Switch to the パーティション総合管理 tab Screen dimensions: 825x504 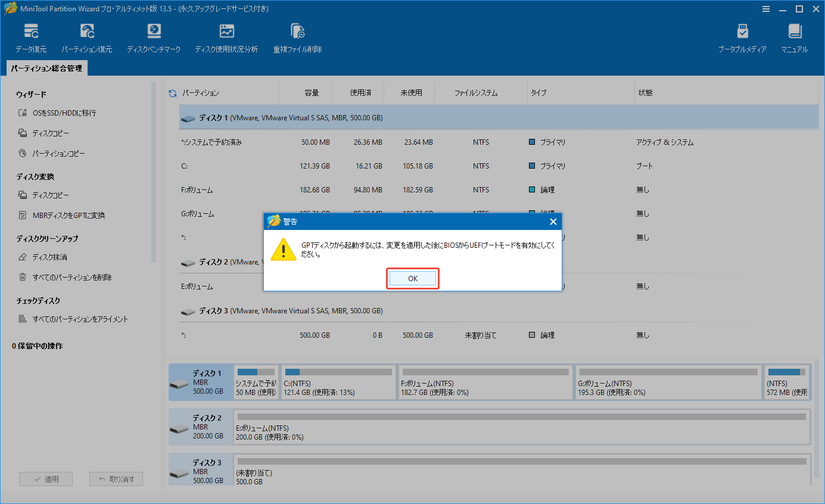pyautogui.click(x=46, y=68)
